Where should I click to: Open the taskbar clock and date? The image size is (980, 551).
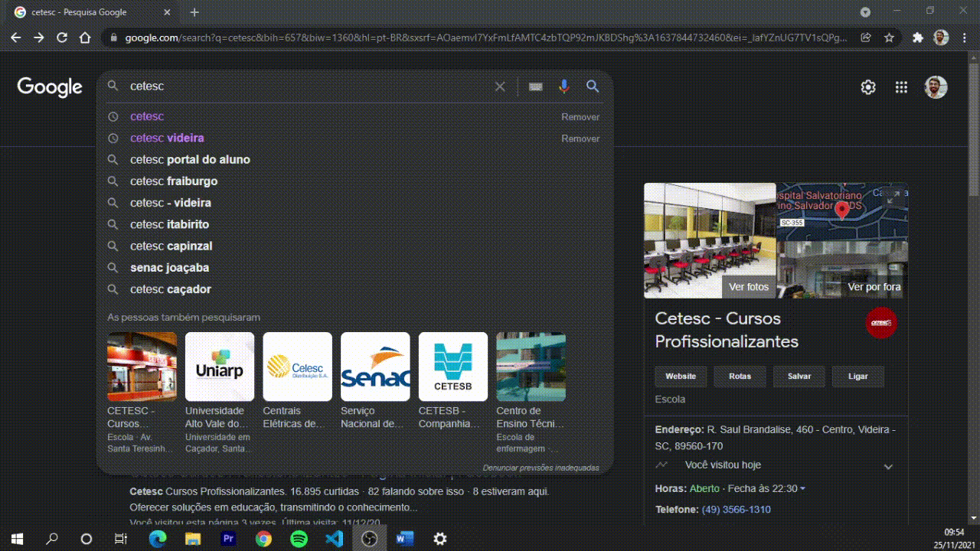(954, 539)
